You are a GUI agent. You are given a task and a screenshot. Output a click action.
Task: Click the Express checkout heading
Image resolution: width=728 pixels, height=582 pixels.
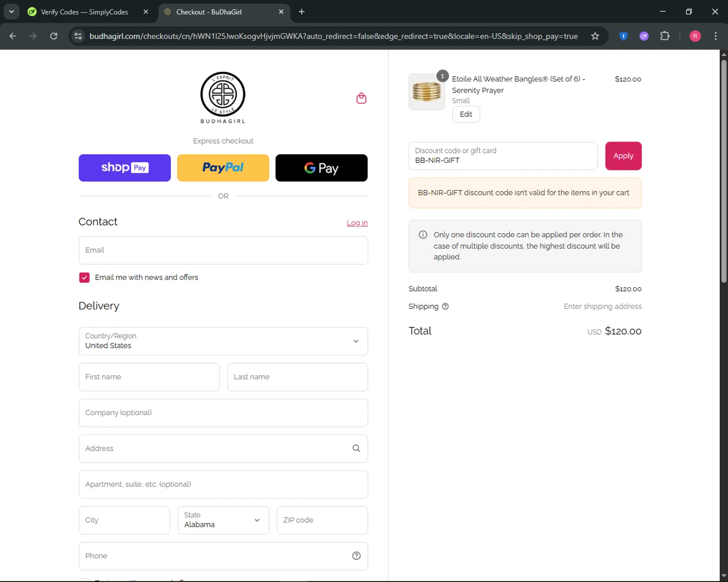click(x=223, y=141)
